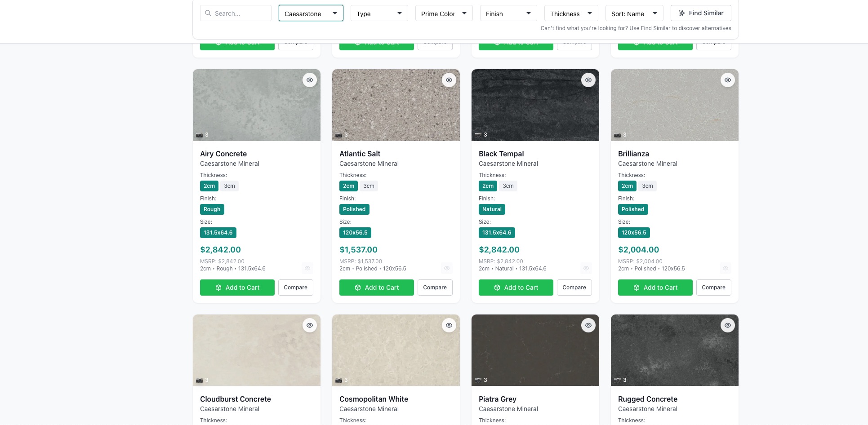Add Atlantic Salt to cart

point(377,288)
